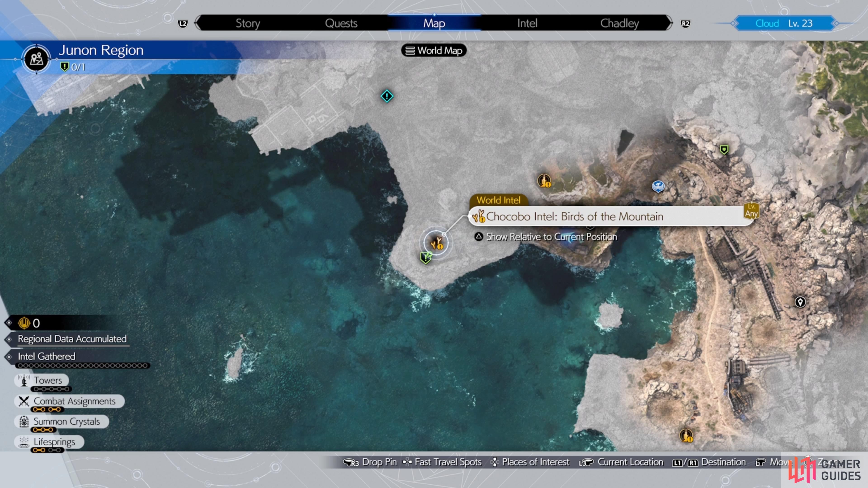The width and height of the screenshot is (868, 488).
Task: Click Places of Interest control hint
Action: pos(535,462)
